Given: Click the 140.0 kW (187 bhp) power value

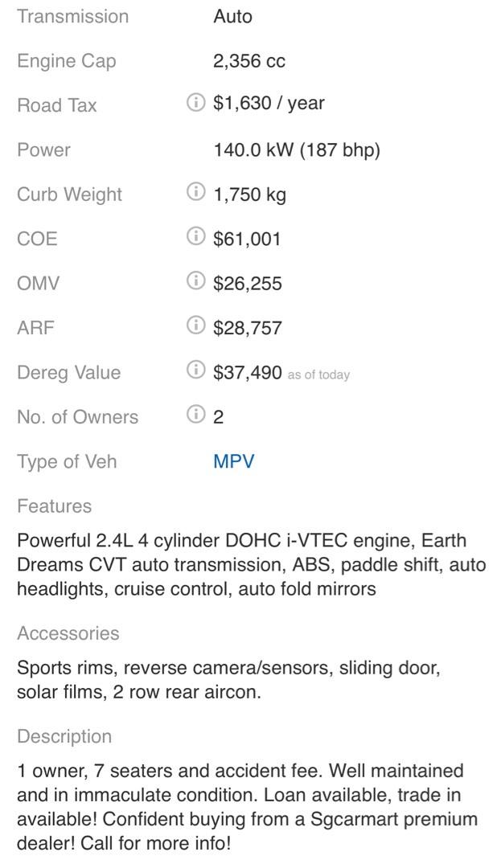Looking at the screenshot, I should click(x=296, y=150).
